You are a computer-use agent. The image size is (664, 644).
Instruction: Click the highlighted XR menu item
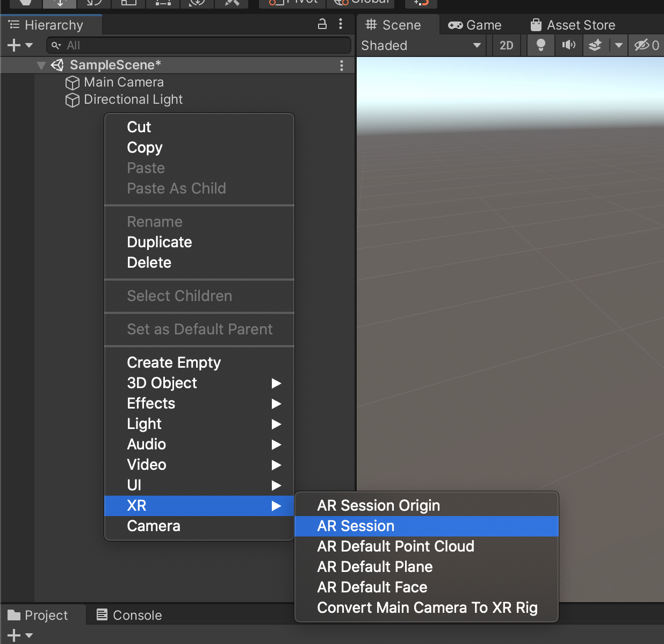pyautogui.click(x=199, y=505)
